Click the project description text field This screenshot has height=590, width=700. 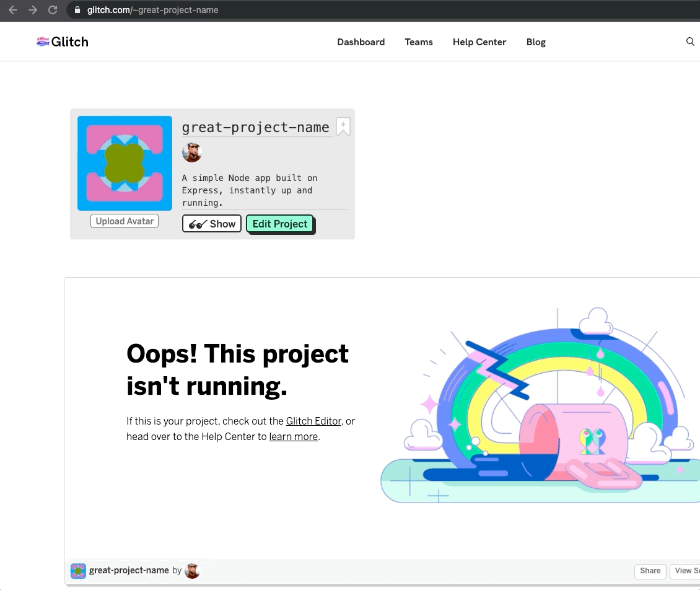(265, 190)
